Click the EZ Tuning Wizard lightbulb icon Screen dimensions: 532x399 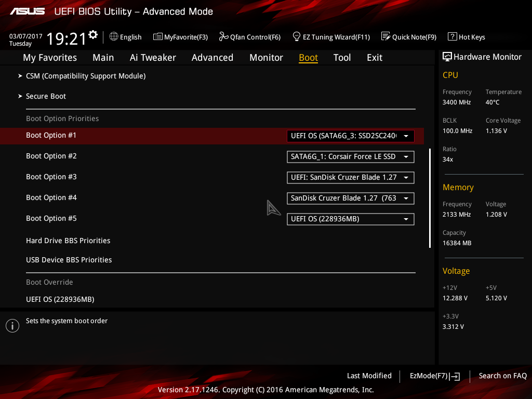pos(296,37)
